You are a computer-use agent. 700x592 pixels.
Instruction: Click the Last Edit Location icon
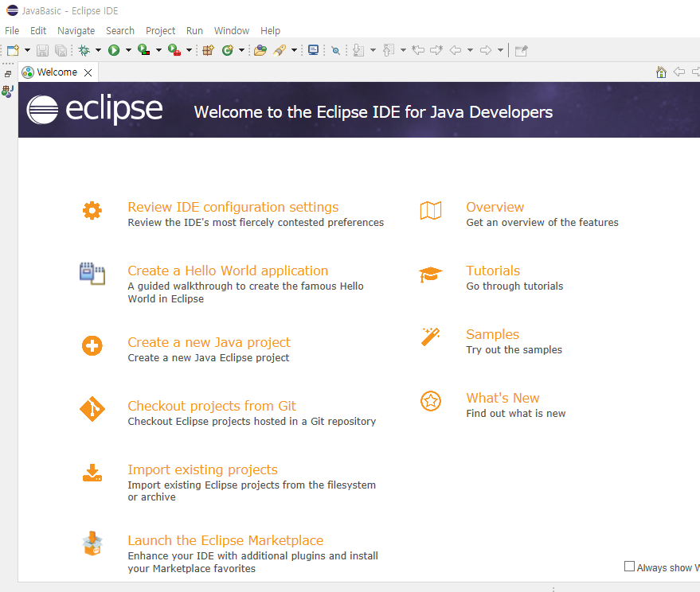click(418, 50)
